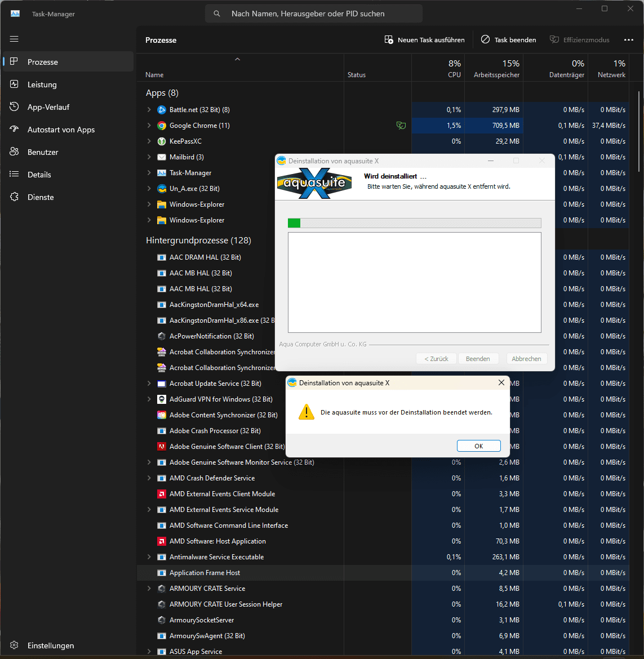Expand Google Chrome process group

coord(149,125)
